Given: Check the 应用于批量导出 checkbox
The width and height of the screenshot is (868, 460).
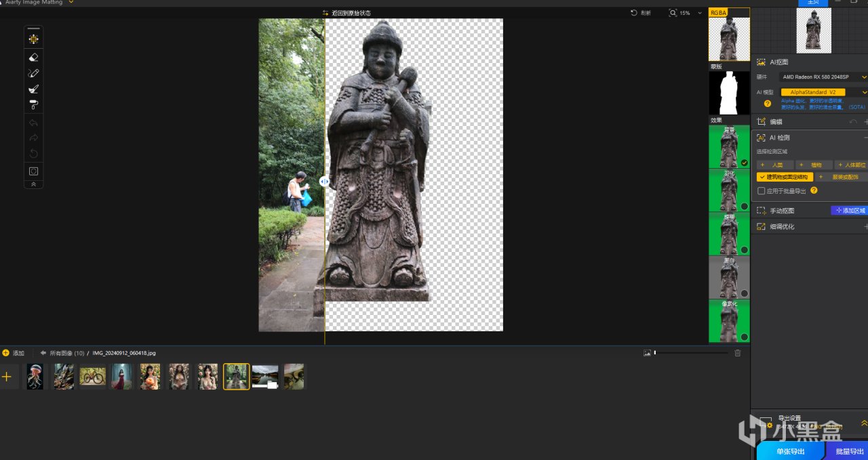Looking at the screenshot, I should [x=762, y=191].
